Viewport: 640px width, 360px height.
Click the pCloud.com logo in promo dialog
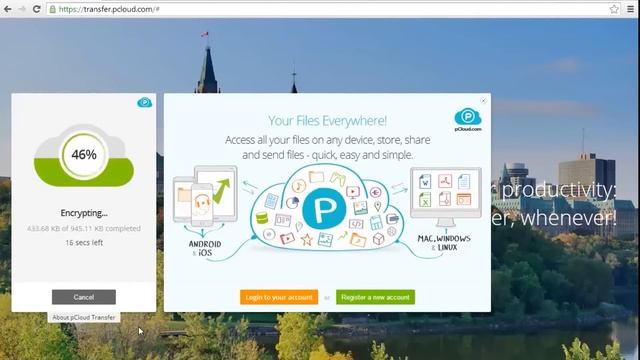pyautogui.click(x=468, y=120)
